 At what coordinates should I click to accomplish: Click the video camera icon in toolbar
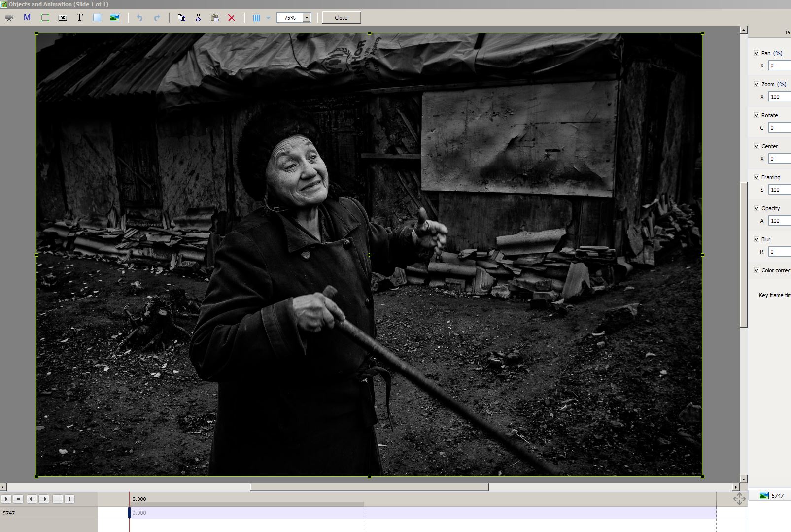(9, 18)
